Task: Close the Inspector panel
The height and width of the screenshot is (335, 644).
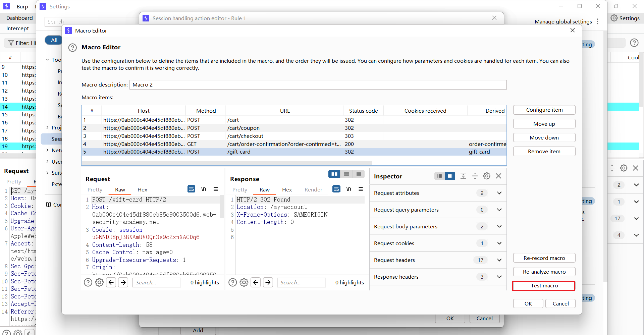Action: coord(498,176)
